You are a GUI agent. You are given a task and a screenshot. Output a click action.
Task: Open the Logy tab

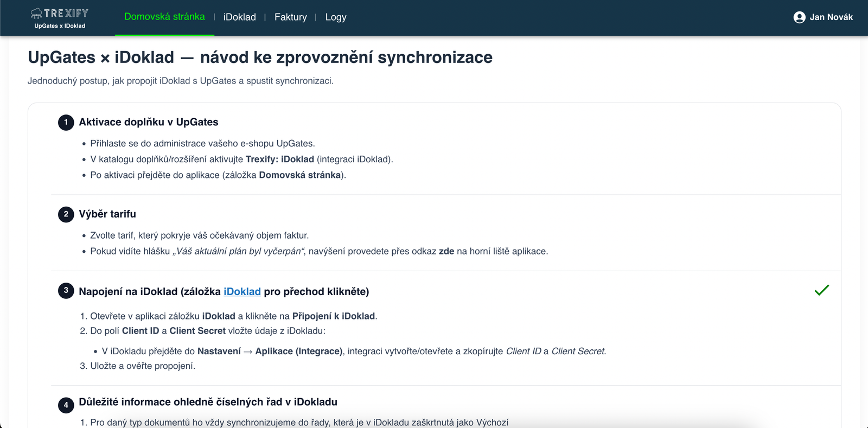336,17
